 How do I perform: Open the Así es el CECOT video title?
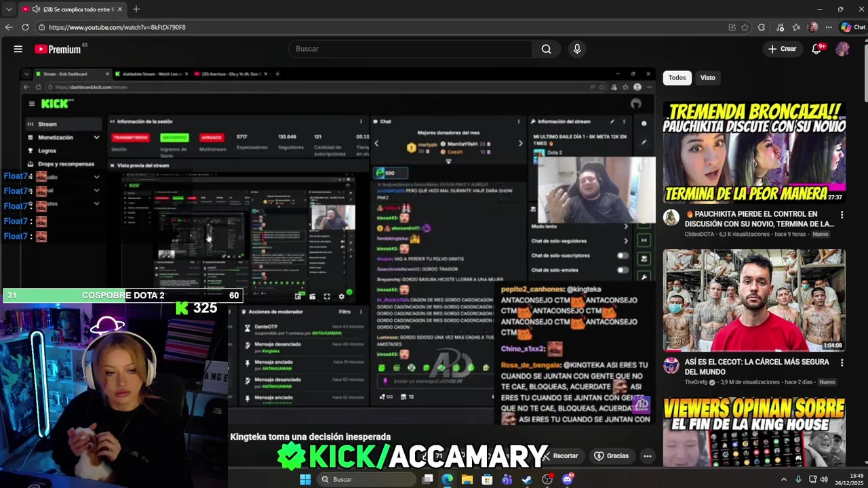click(757, 367)
